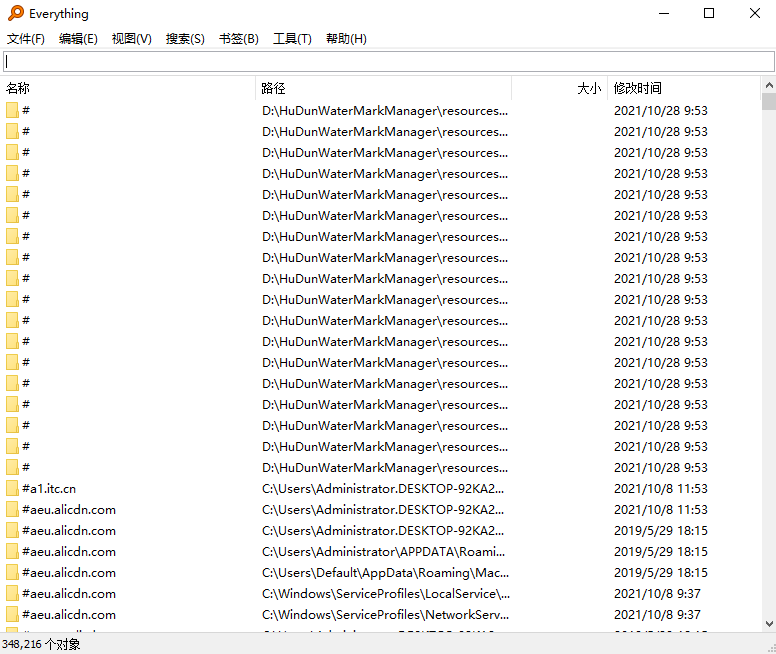Click date 2021/10/8 11:53 in #a1.itc.cn row
Viewport: 776px width, 654px height.
[661, 489]
